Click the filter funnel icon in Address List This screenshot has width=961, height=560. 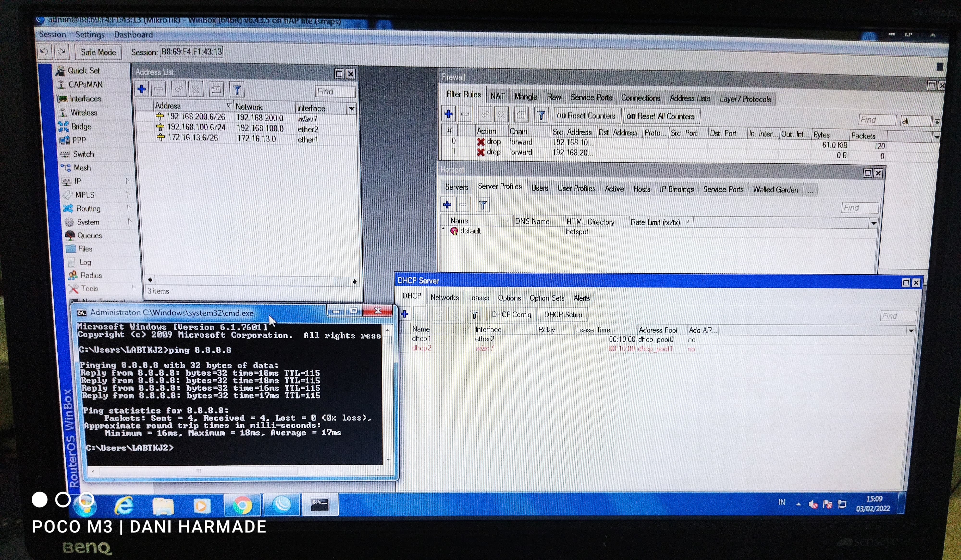236,90
